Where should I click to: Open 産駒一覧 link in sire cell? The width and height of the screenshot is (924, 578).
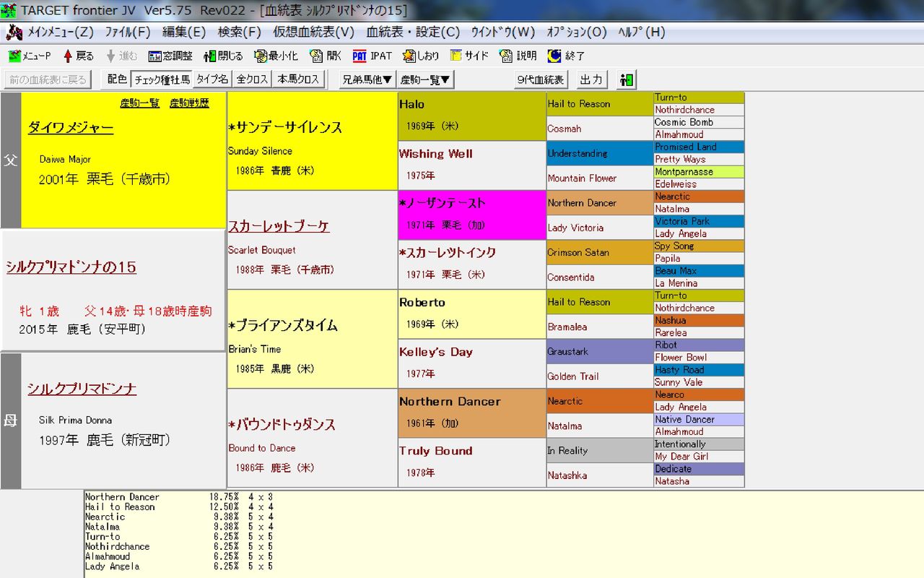[x=140, y=103]
